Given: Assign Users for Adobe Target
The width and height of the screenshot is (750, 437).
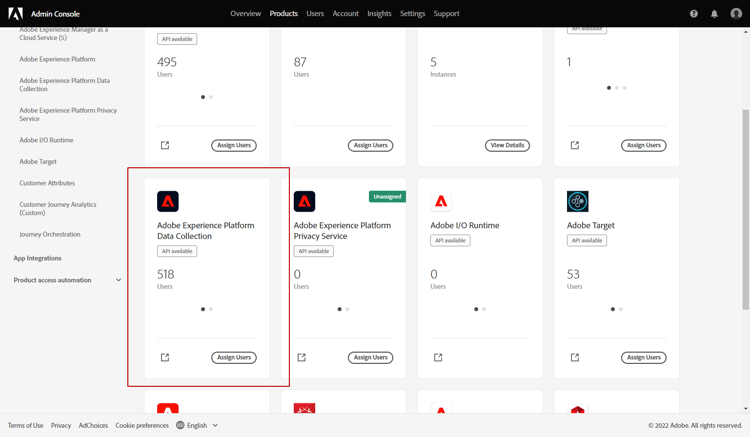Looking at the screenshot, I should [x=644, y=358].
